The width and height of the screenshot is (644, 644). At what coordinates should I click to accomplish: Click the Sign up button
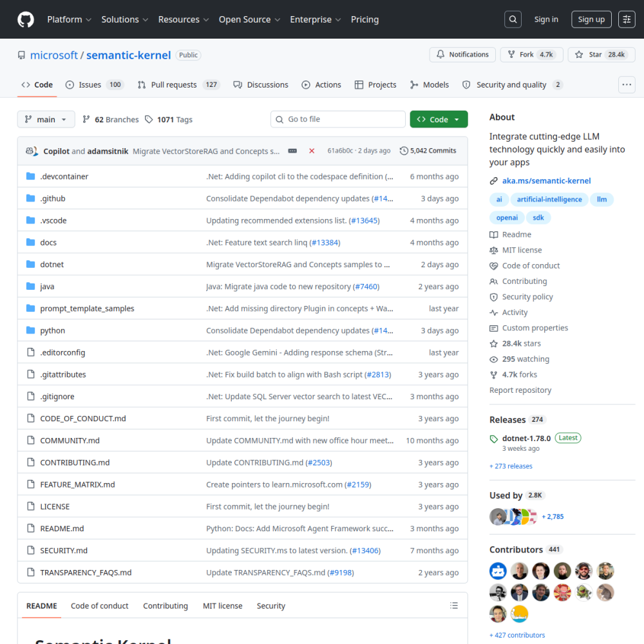tap(591, 19)
